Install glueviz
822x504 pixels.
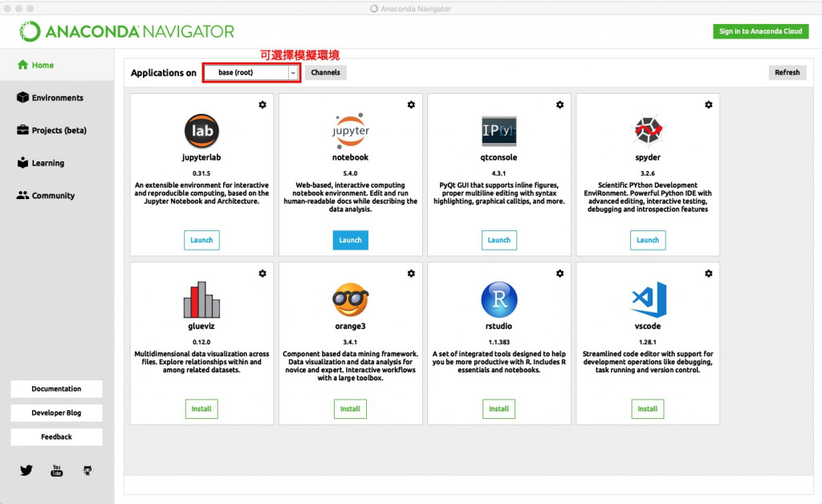click(201, 408)
